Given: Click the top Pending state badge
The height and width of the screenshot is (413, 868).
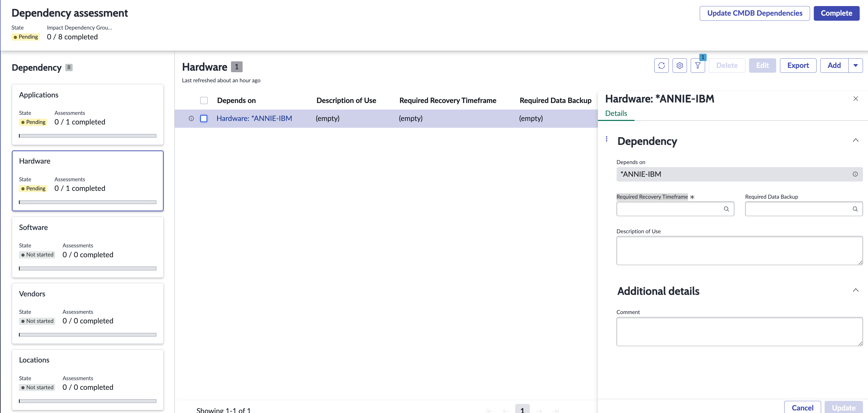Looking at the screenshot, I should coord(26,37).
